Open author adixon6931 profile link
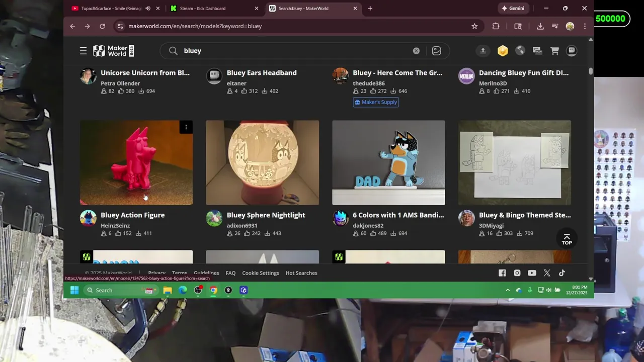 [x=242, y=226]
